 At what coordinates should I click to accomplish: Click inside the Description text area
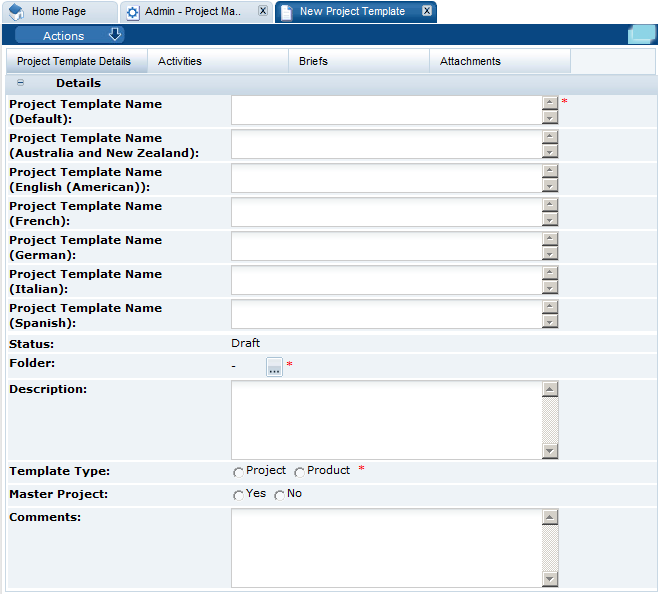coord(386,420)
